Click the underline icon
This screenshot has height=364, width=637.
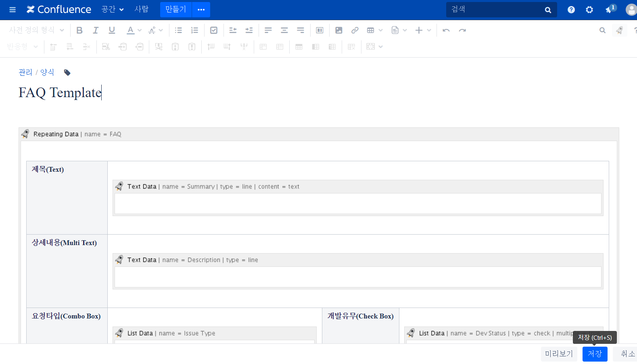point(112,30)
